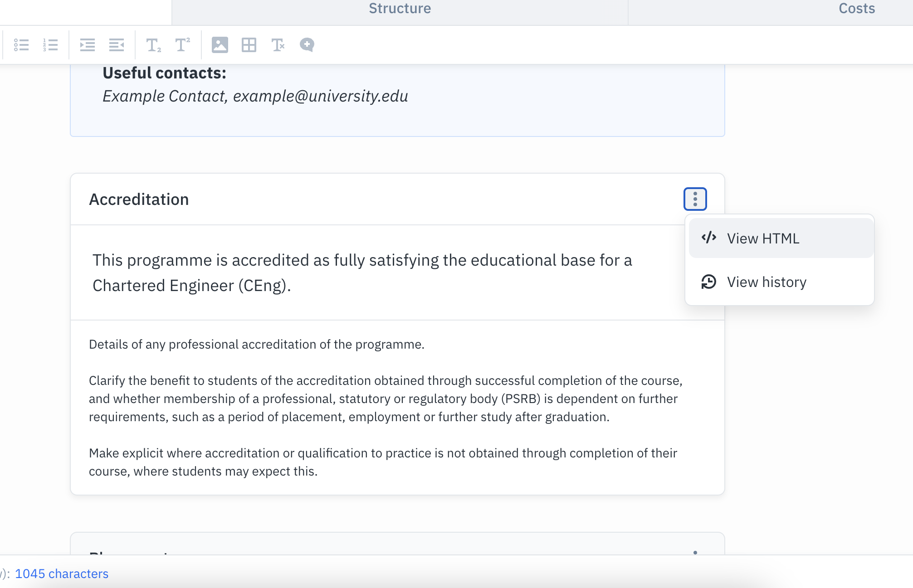The width and height of the screenshot is (913, 588).
Task: Insert a table into the editor
Action: coord(249,44)
